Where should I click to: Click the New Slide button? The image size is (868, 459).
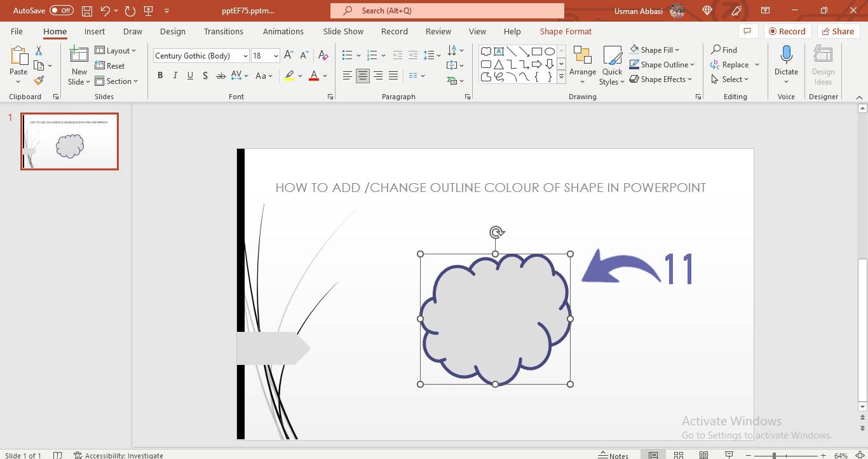click(79, 65)
